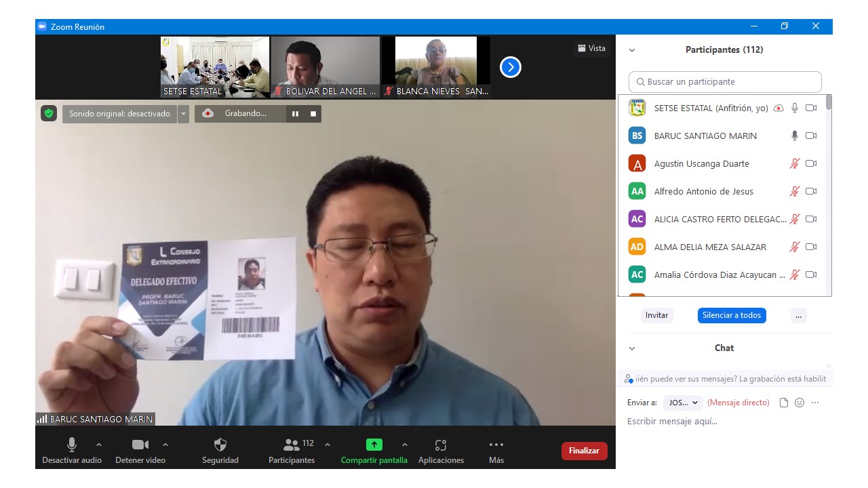
Task: Click Alfredo Antonio de Jesus's muted microphone
Action: pyautogui.click(x=795, y=191)
